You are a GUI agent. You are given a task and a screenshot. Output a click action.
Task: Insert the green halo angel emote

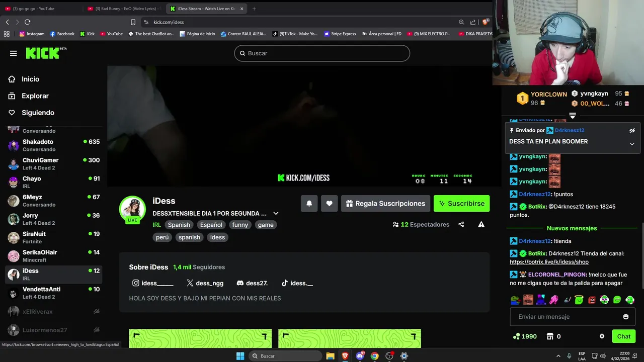[579, 300]
